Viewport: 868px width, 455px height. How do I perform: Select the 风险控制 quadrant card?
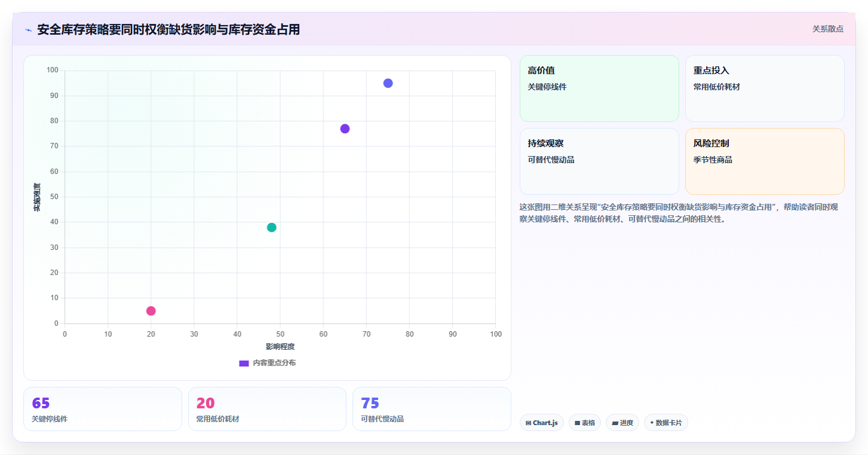765,161
